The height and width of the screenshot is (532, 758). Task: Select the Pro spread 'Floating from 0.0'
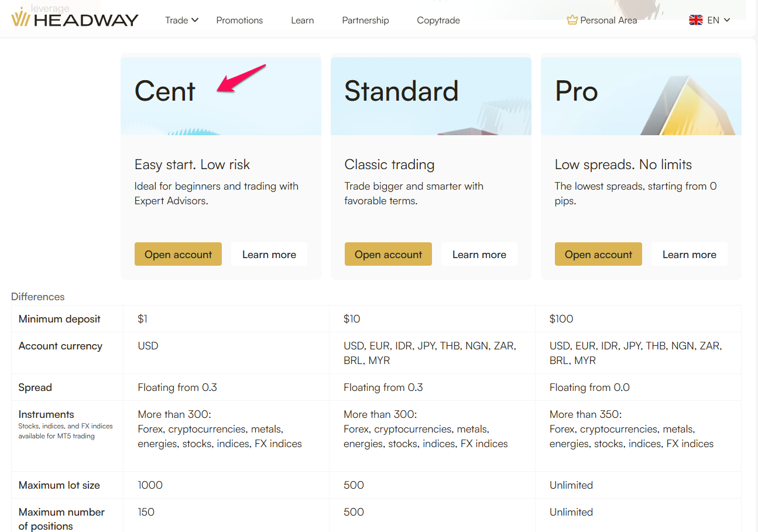589,387
